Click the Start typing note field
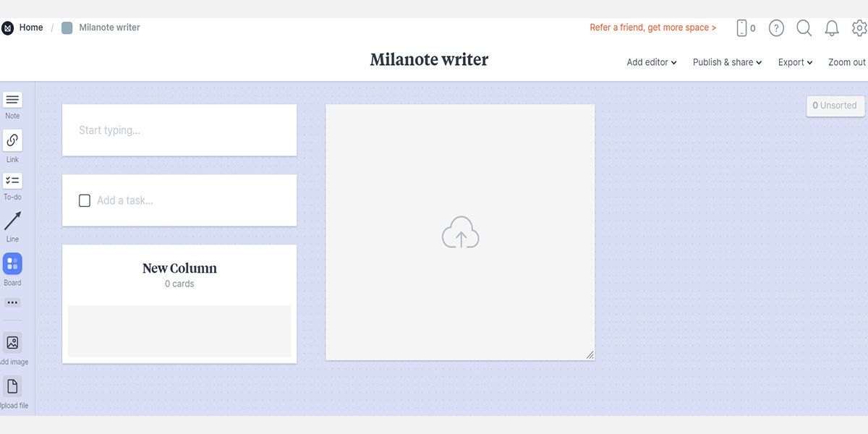This screenshot has width=868, height=434. tap(179, 130)
